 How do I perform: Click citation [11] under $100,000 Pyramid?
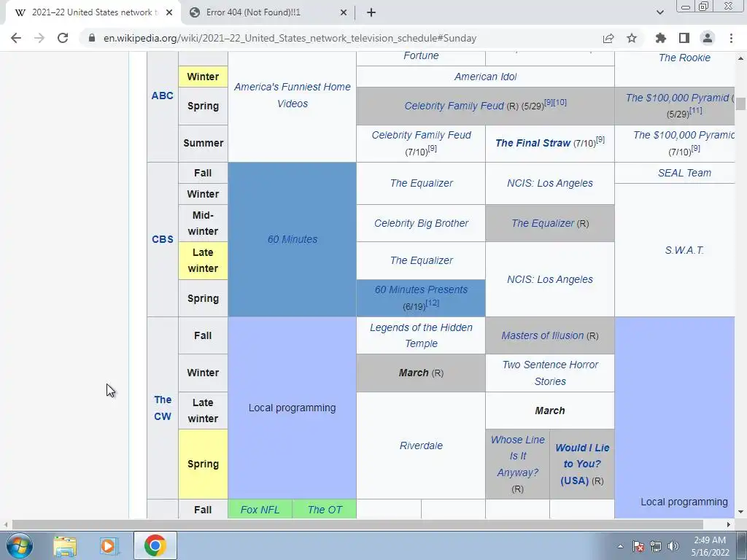[695, 111]
